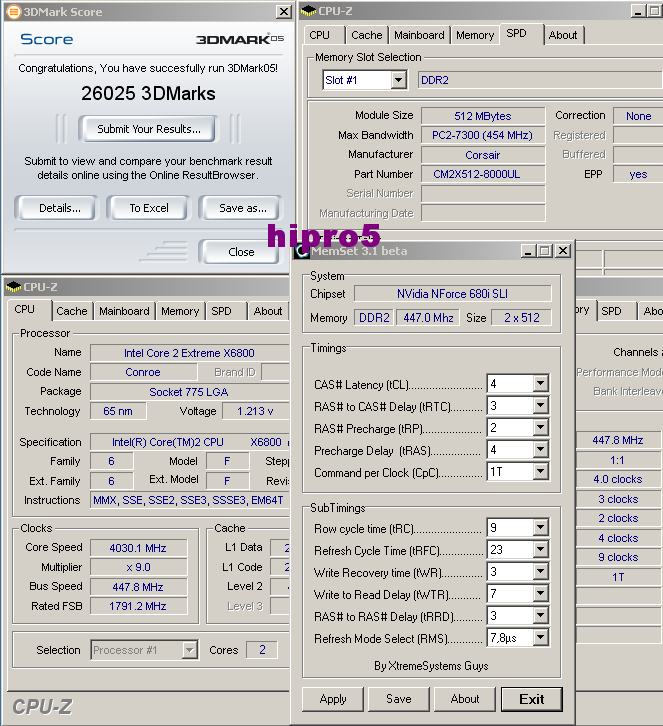The width and height of the screenshot is (663, 726).
Task: Export the 3DMark score To Excel
Action: pos(149,208)
